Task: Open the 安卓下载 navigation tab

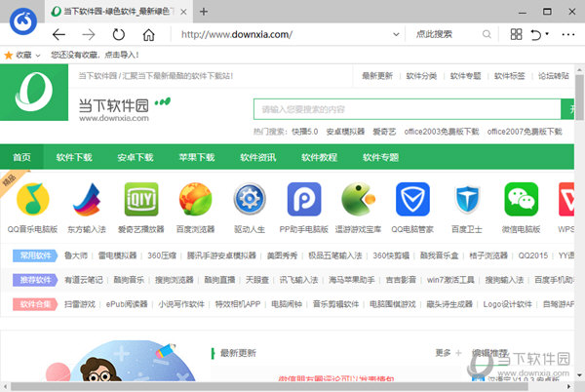Action: click(136, 157)
